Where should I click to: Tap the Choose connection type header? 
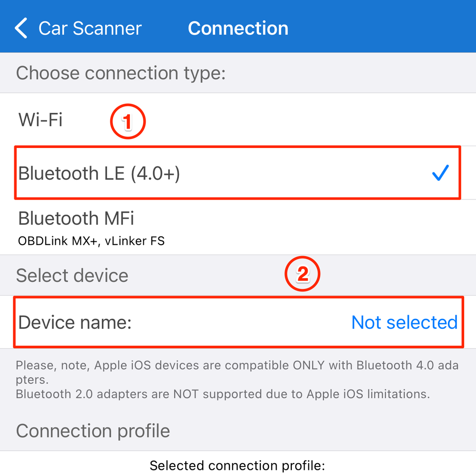click(x=120, y=73)
